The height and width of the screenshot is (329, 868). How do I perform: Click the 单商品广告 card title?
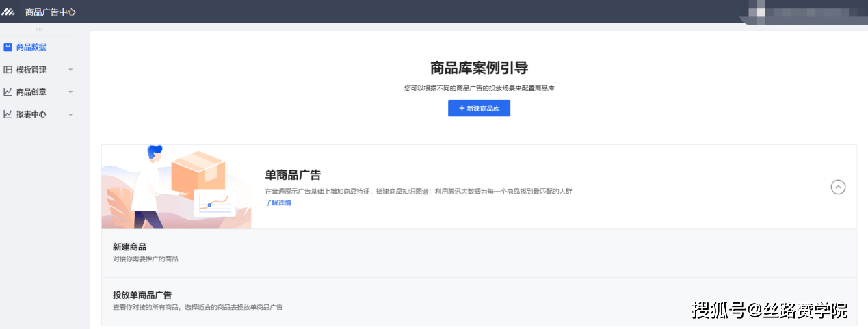click(x=293, y=175)
